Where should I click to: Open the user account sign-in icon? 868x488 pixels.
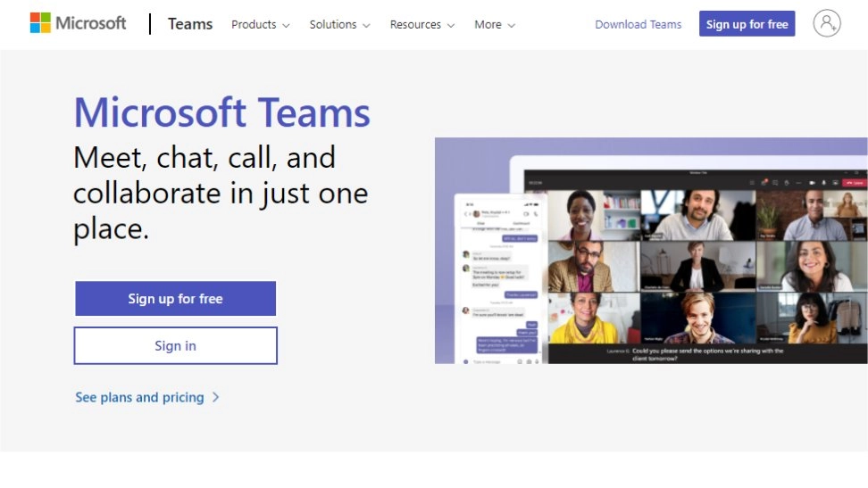point(827,23)
